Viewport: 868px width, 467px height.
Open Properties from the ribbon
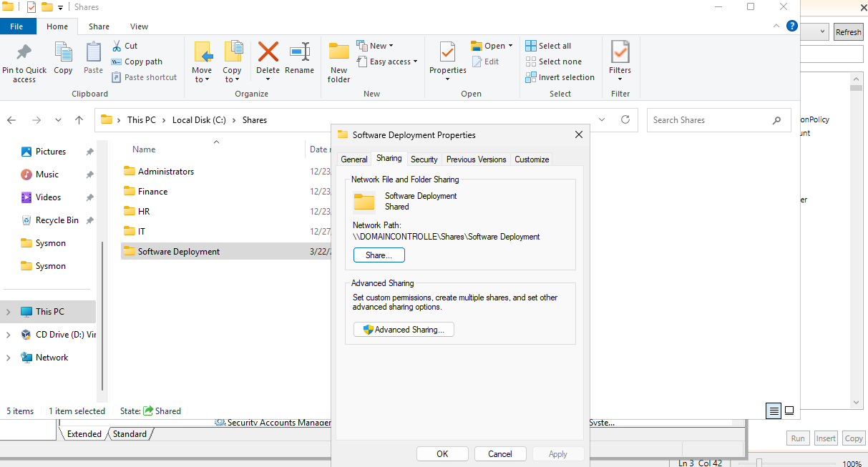click(x=447, y=53)
